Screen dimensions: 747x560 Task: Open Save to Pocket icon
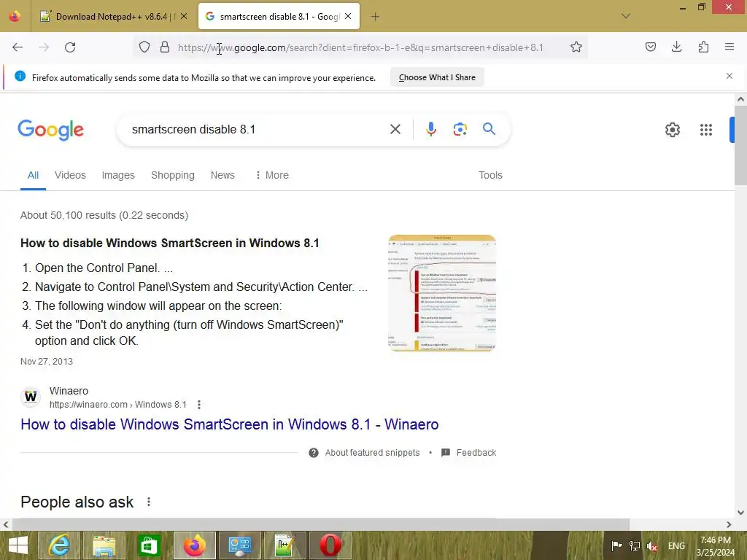tap(650, 47)
